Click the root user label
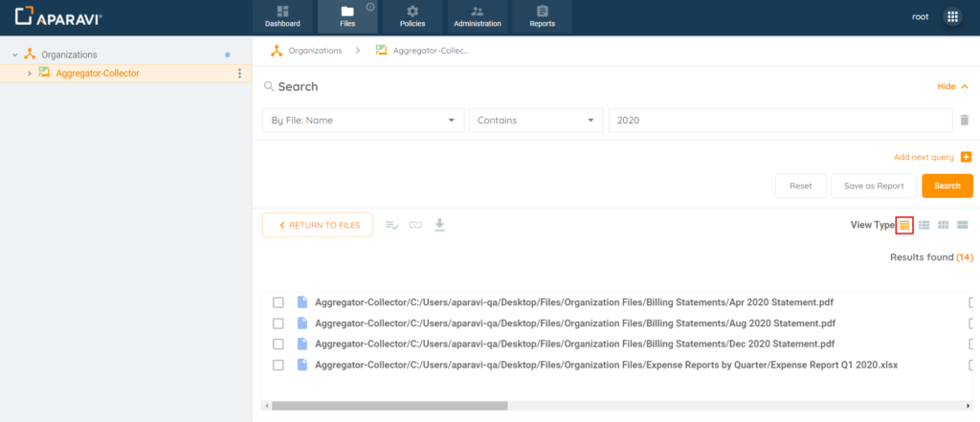 pos(920,17)
